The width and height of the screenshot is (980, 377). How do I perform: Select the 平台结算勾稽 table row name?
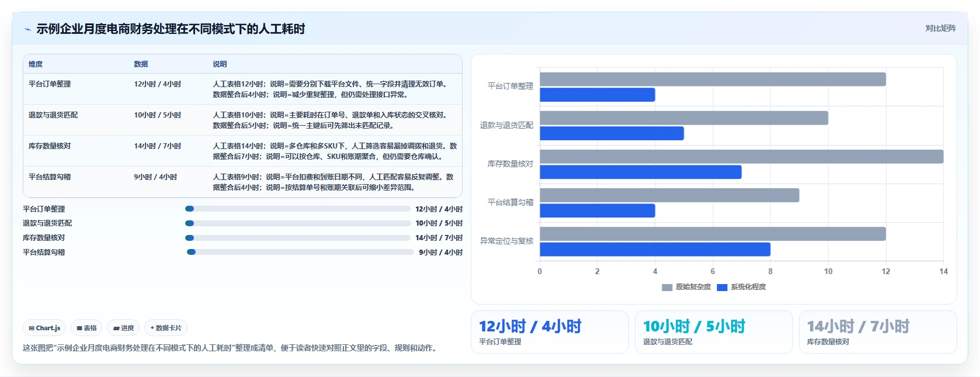(x=50, y=177)
